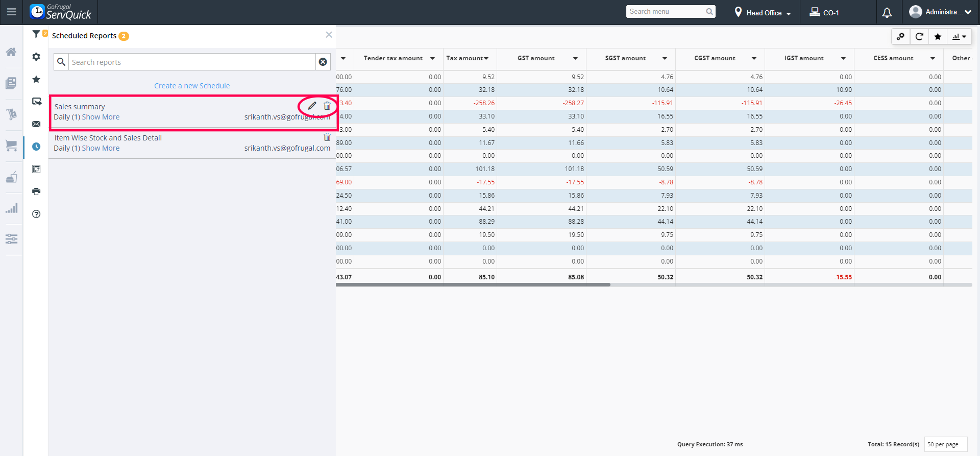Screen dimensions: 980x456
Task: Go to the Home dashboard icon
Action: (11, 52)
